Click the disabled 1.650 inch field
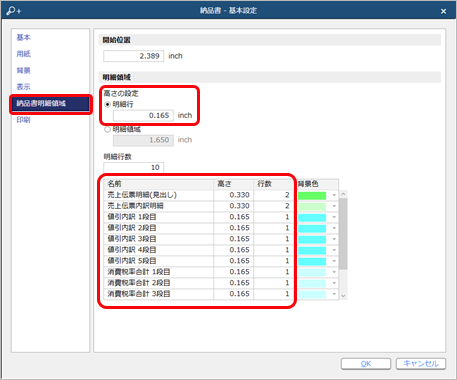Viewport: 457px width, 380px height. click(143, 140)
